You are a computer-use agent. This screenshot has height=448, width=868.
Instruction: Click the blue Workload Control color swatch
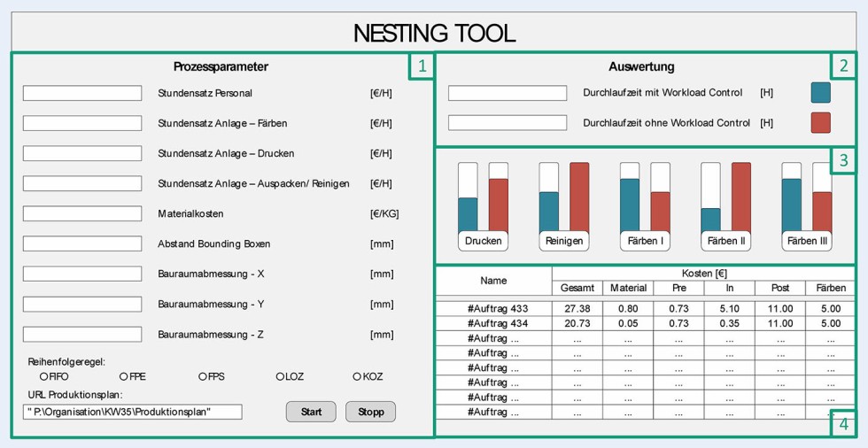820,93
